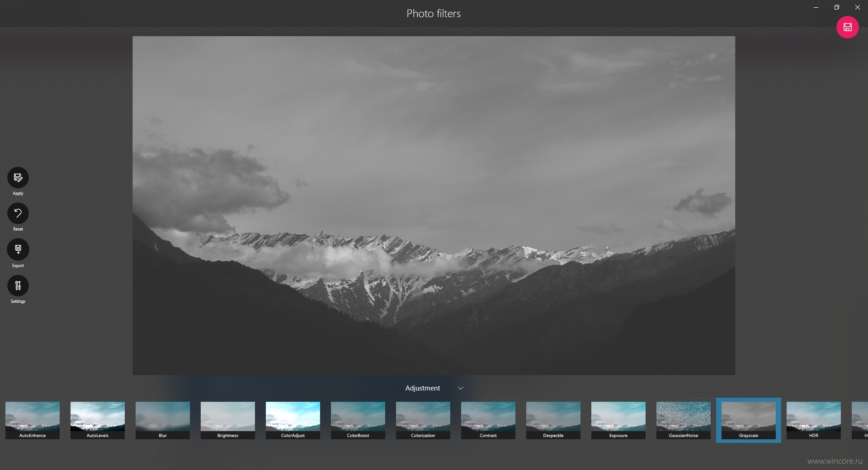This screenshot has width=868, height=470.
Task: Click the Settings label text
Action: (18, 301)
